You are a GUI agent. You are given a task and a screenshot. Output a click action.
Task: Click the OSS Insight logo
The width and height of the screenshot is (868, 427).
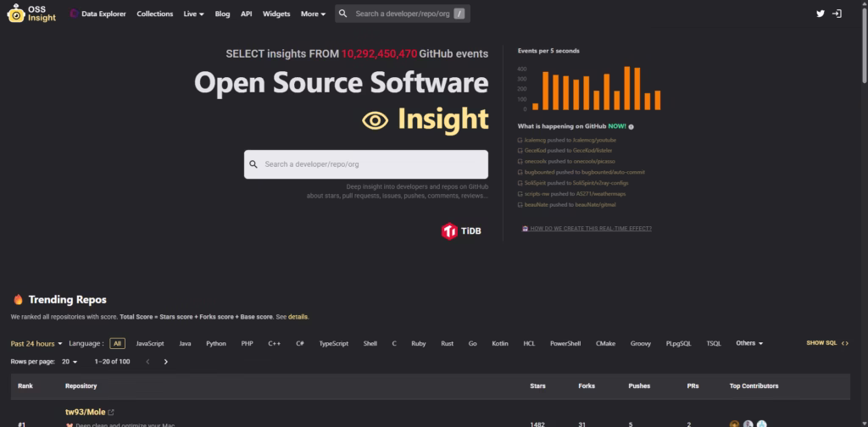pos(32,14)
